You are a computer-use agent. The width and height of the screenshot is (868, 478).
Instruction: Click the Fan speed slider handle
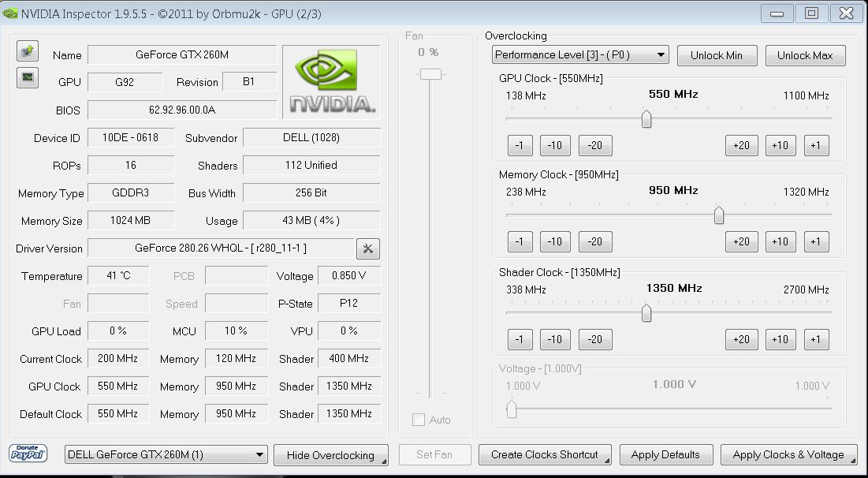(430, 74)
